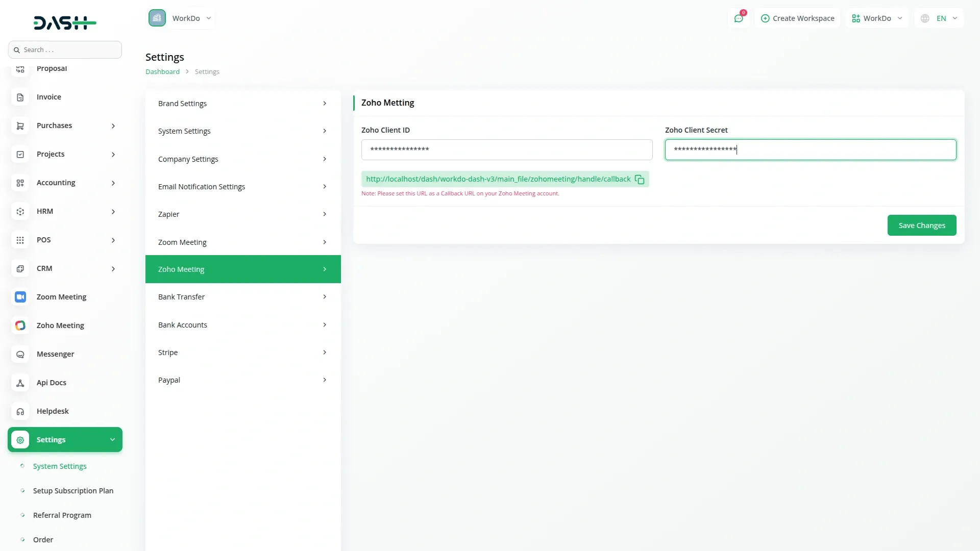Open the Email Notification Settings section
Viewport: 980px width, 551px height.
coord(202,186)
